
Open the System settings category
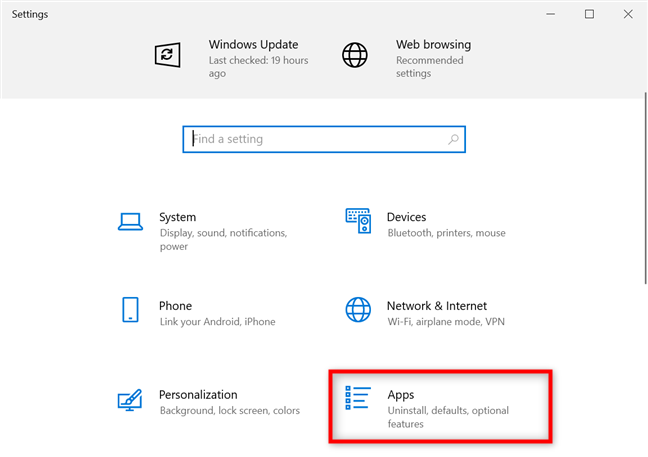pyautogui.click(x=207, y=231)
